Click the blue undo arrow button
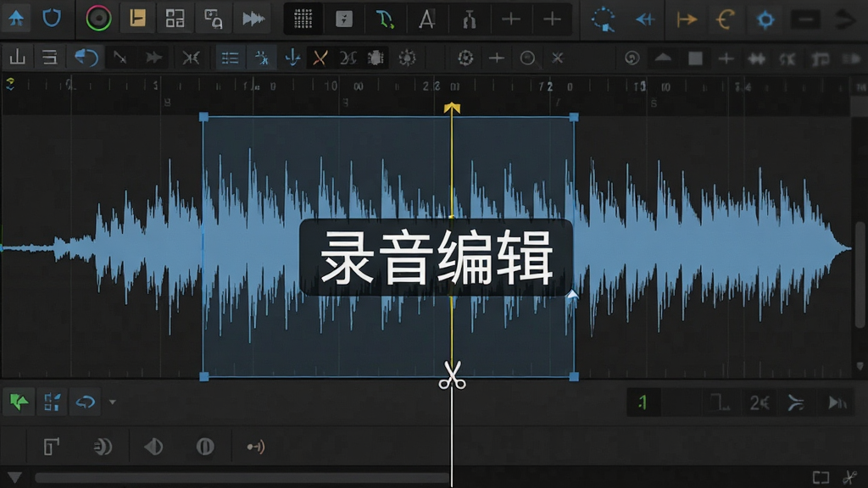Viewport: 868px width, 488px height. (x=86, y=58)
